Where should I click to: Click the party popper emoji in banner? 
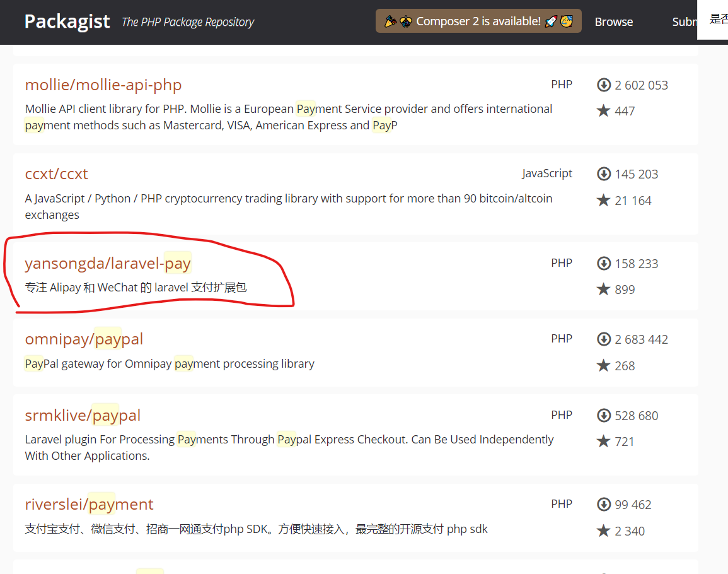click(x=390, y=21)
